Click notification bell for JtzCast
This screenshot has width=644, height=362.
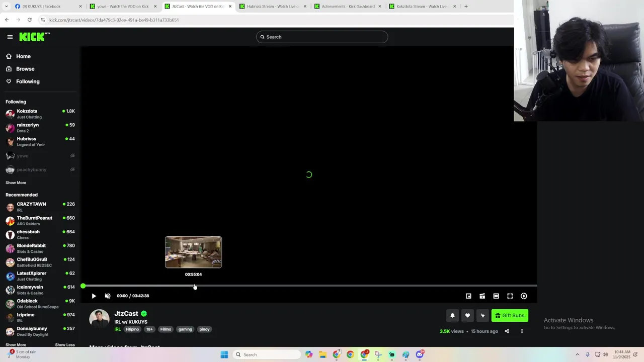tap(452, 316)
